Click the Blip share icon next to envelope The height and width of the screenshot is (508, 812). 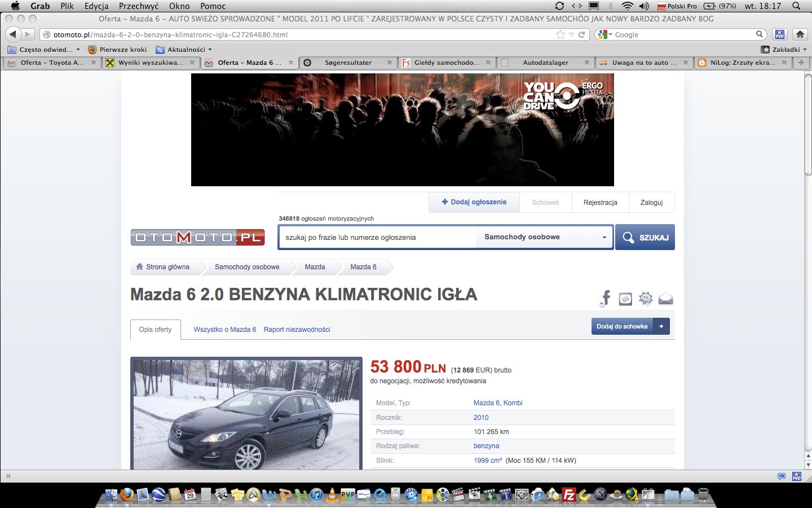[x=646, y=299]
